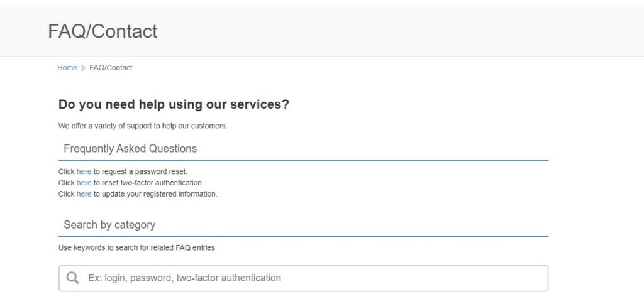Select the 'Frequently Asked Questions' section header
The height and width of the screenshot is (304, 644).
[130, 148]
